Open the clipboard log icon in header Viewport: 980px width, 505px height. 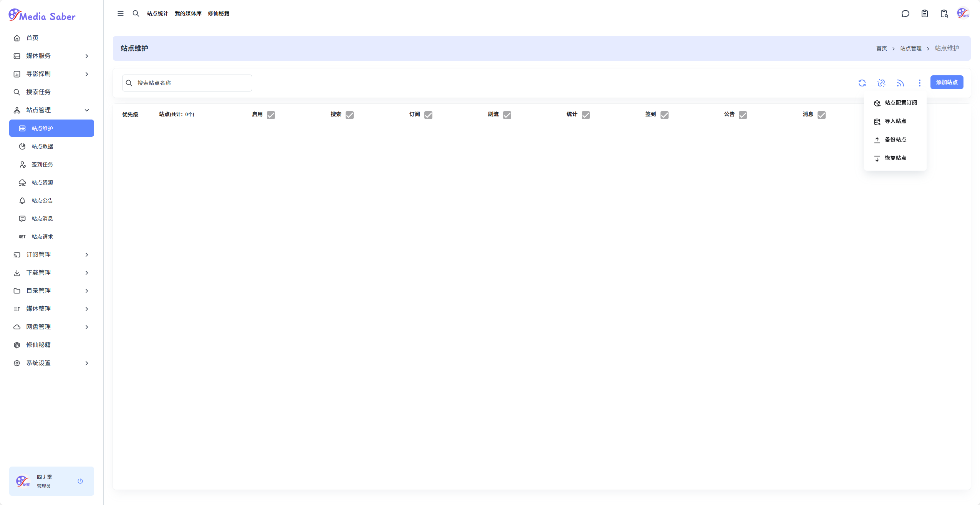[x=924, y=14]
